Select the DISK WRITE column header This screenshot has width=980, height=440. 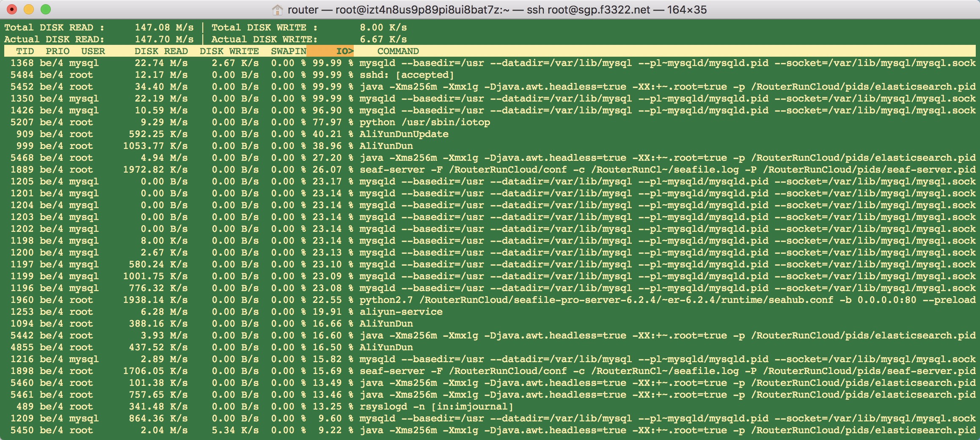(x=229, y=51)
